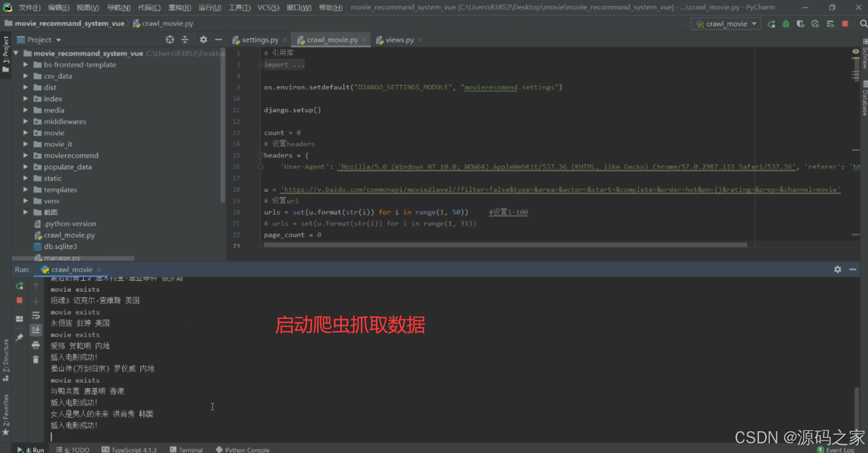Pin the Run tab
Viewport: 868px width, 453px height.
click(x=20, y=337)
